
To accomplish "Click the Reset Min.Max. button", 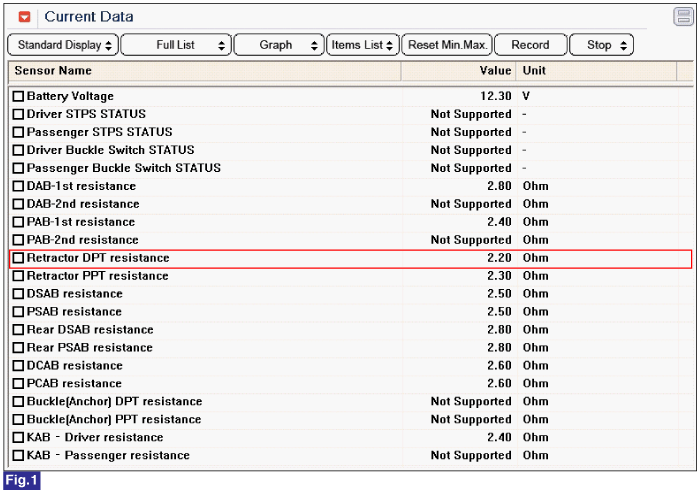I will [447, 45].
